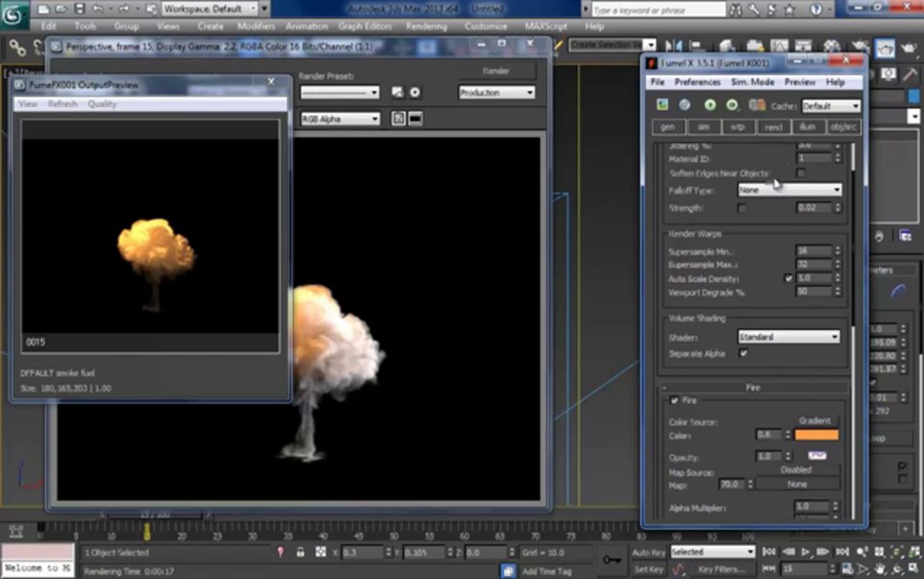Click the FumeFX start simulation icon
The width and height of the screenshot is (924, 579).
click(710, 105)
